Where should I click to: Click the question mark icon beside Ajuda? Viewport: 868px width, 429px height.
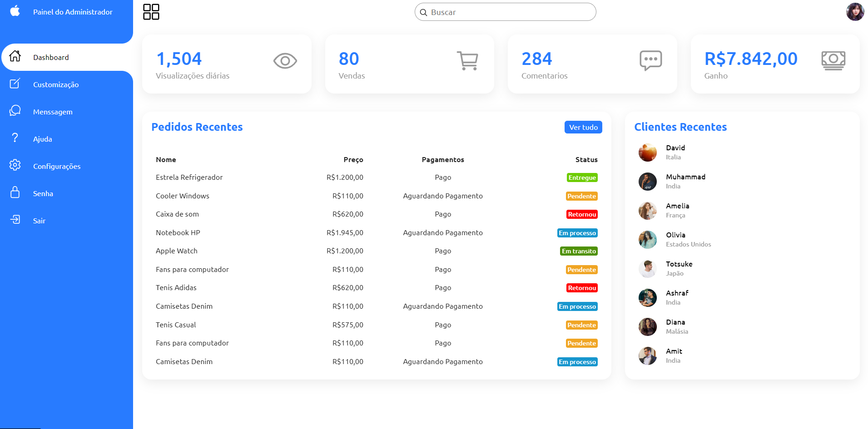tap(15, 138)
